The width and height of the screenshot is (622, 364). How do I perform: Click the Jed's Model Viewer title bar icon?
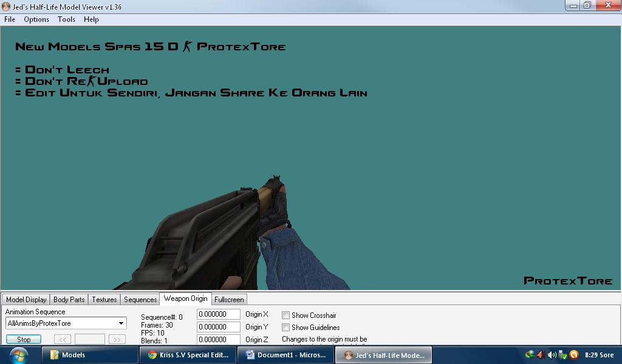pyautogui.click(x=5, y=6)
